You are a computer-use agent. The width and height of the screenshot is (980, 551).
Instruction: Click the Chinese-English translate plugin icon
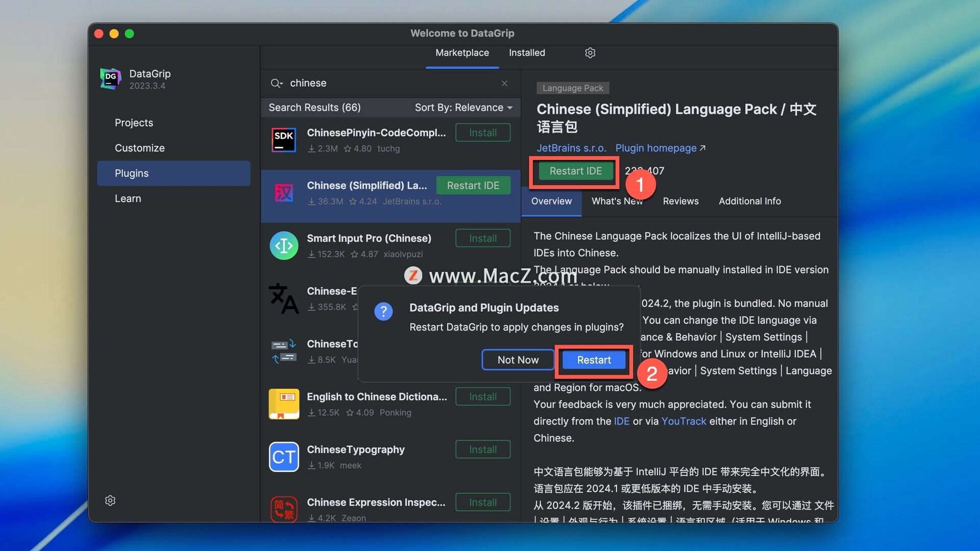point(284,298)
